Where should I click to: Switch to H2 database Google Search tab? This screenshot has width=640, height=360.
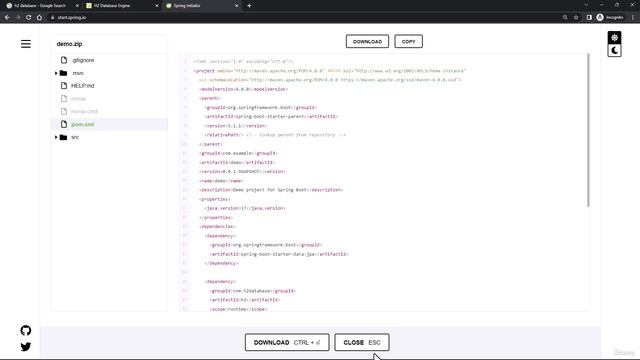tap(40, 6)
